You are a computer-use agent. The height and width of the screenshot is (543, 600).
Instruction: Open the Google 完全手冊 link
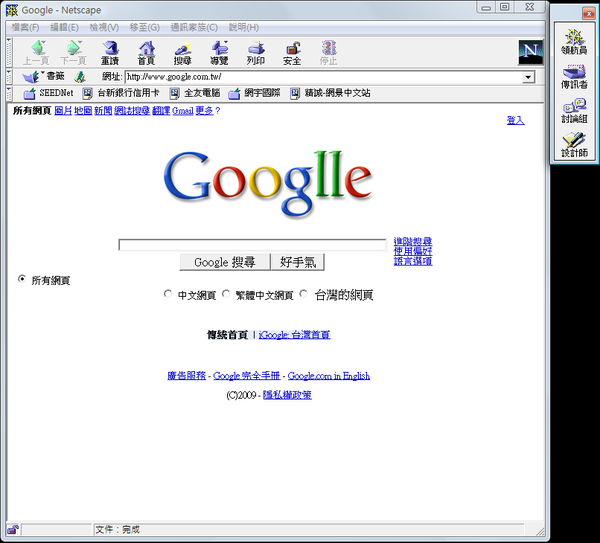pos(246,376)
